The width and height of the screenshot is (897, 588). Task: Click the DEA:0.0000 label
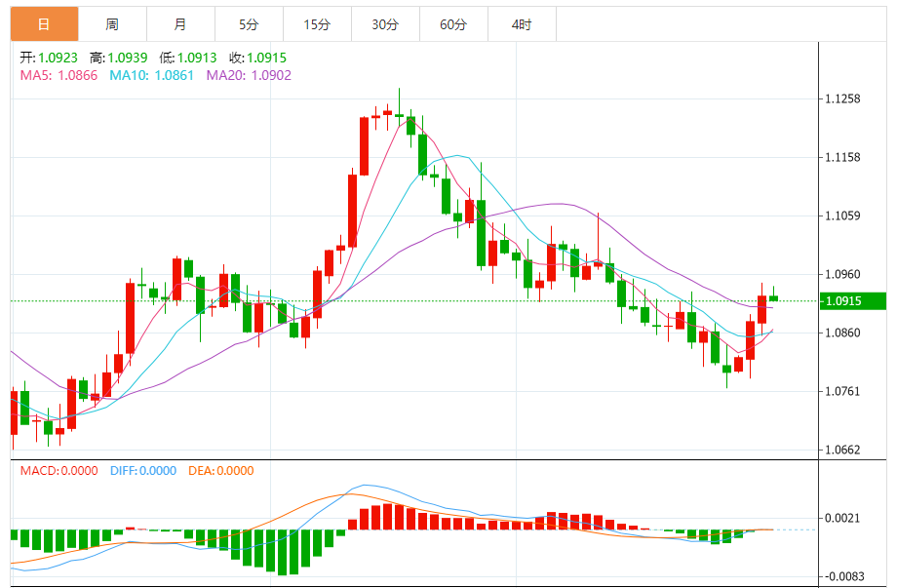[220, 471]
